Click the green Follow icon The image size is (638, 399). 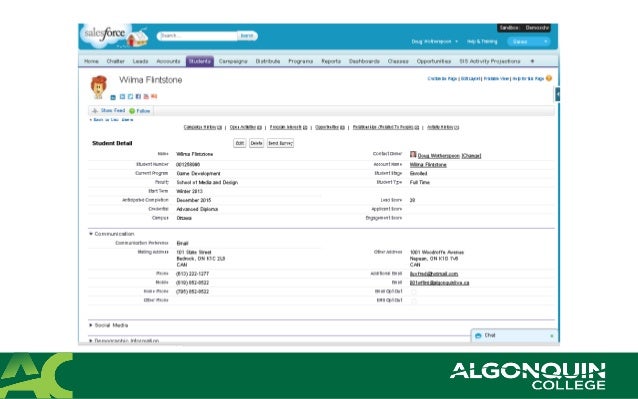(132, 111)
